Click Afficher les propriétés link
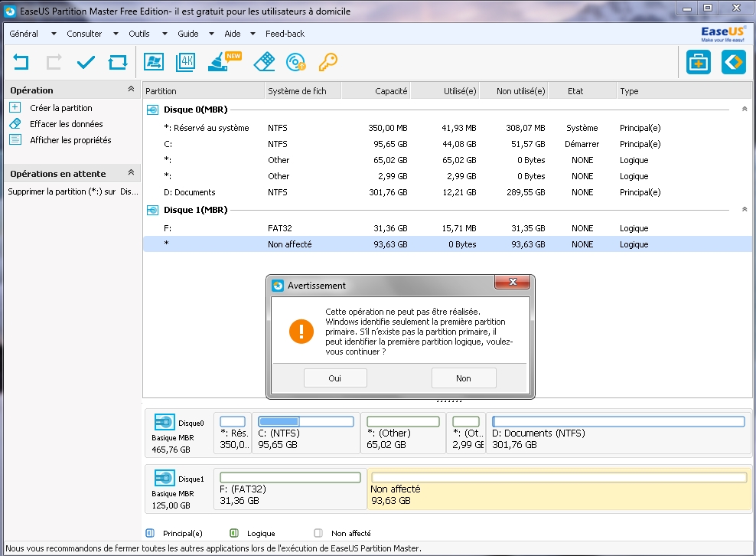The width and height of the screenshot is (756, 556). tap(70, 139)
